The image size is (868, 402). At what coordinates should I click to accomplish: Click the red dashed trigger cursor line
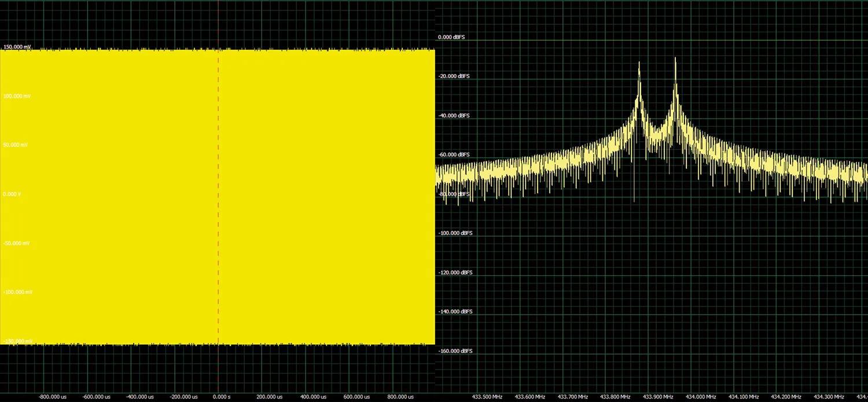click(x=218, y=197)
